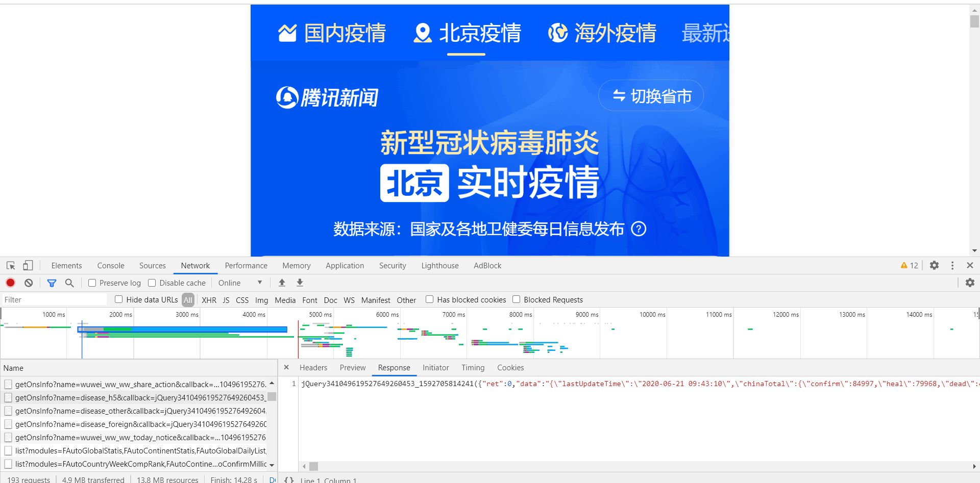Clear the network log

29,283
